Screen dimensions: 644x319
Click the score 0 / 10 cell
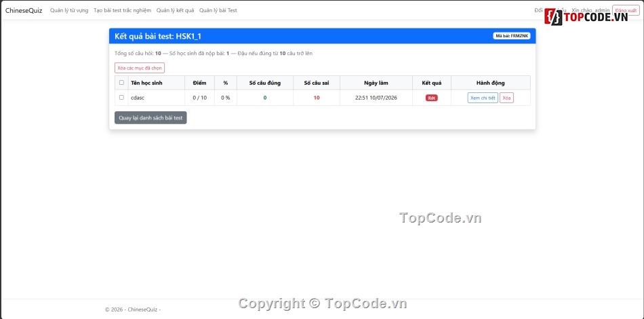(199, 98)
